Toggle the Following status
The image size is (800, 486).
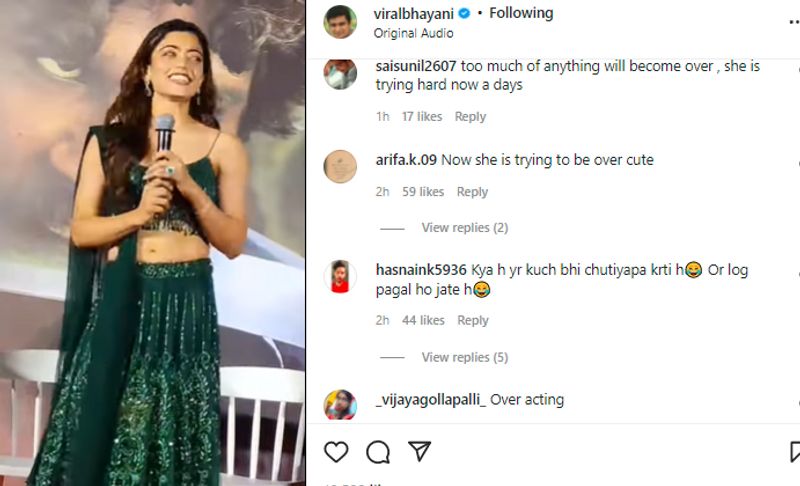click(x=521, y=13)
